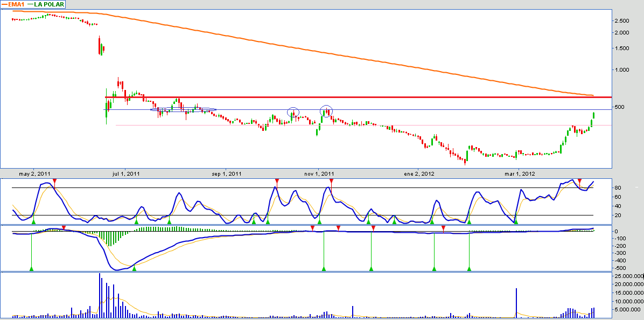The height and width of the screenshot is (320, 644).
Task: Click the EMA1 legend label
Action: 17,4
